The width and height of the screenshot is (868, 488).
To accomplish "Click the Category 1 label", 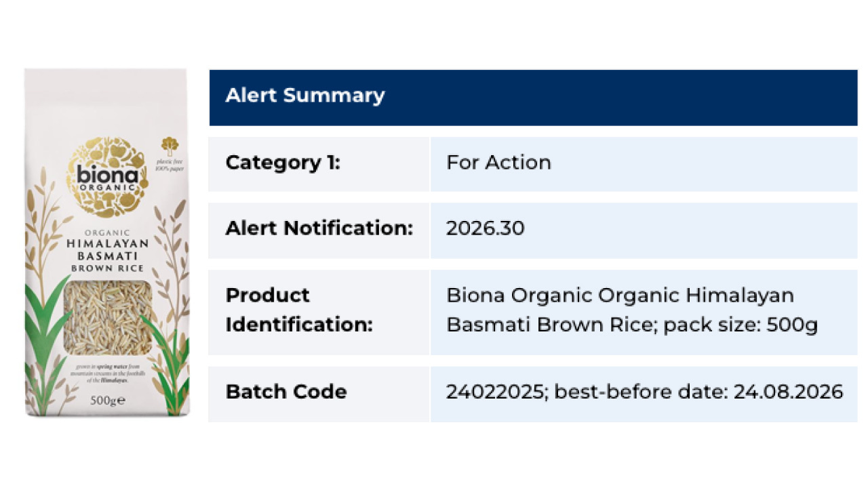I will [x=283, y=163].
